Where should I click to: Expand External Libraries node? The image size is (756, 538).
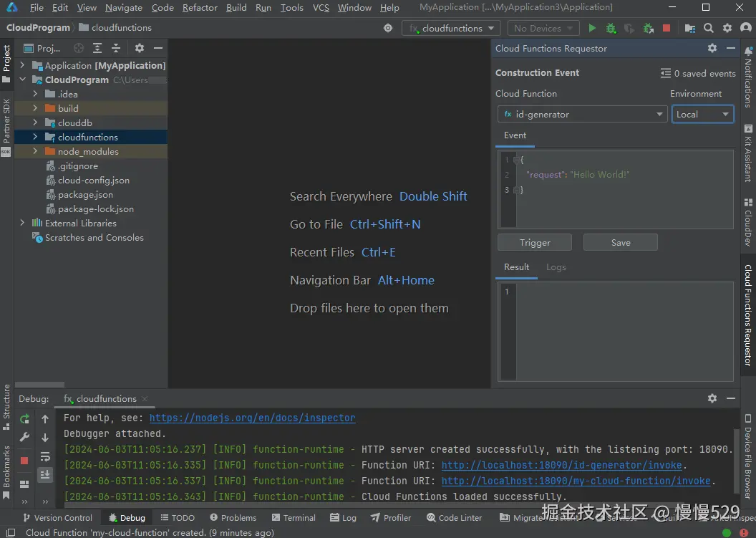(x=22, y=223)
